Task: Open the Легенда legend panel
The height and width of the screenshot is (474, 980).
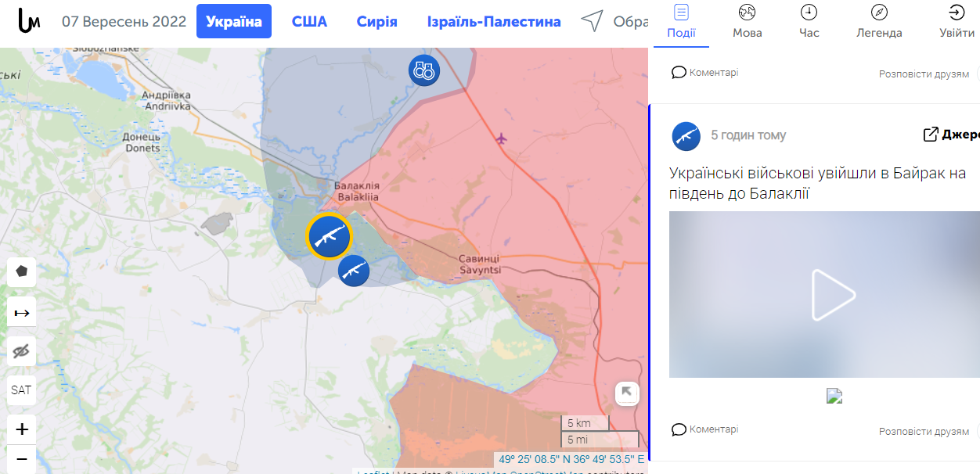Action: tap(879, 22)
